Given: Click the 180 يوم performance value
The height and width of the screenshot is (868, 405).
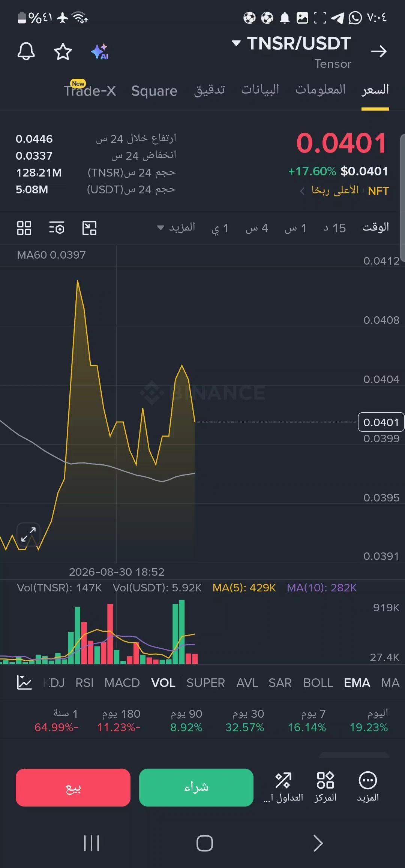Looking at the screenshot, I should 119,727.
